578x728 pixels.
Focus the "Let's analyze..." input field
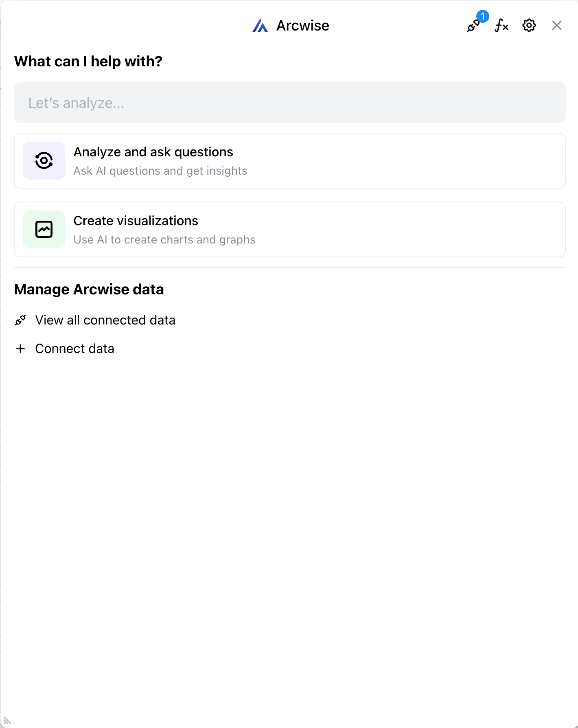tap(289, 103)
